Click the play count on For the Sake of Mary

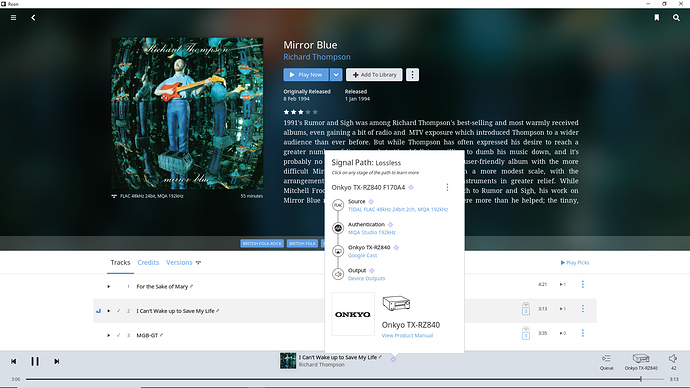point(562,285)
